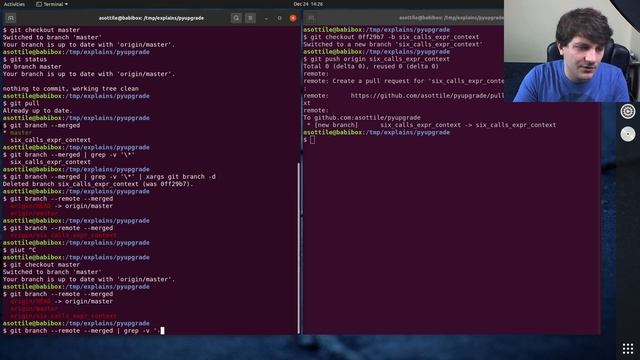Screen dimensions: 640x360
Task: Click 'On branch master' output line
Action: [x=32, y=67]
